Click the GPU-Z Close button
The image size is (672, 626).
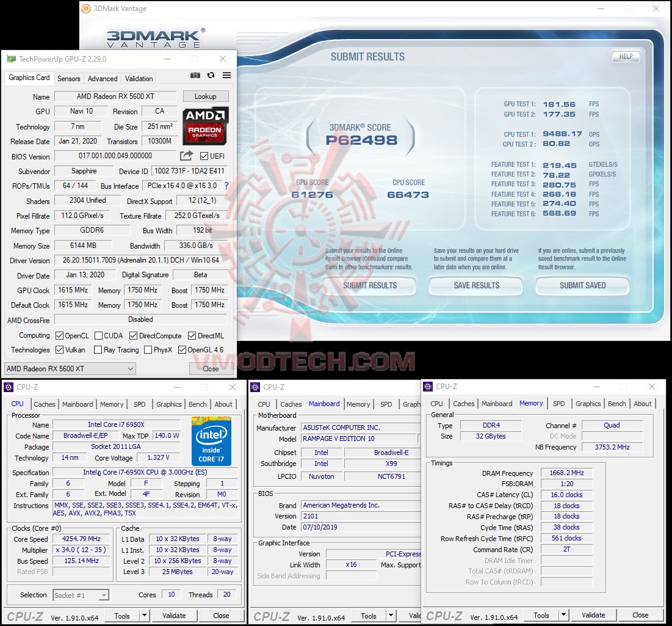(x=211, y=369)
